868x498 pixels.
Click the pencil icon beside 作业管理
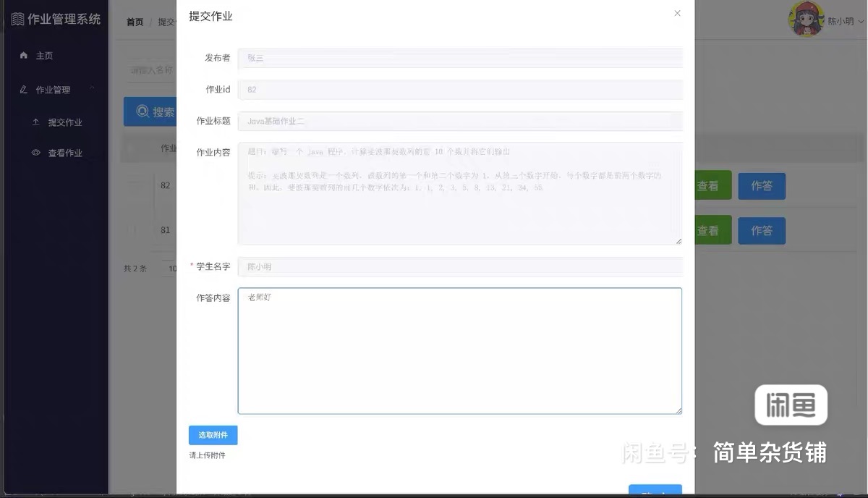(24, 90)
